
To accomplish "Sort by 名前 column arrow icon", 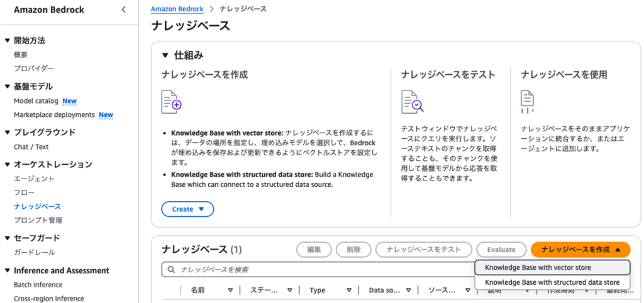I will click(x=231, y=290).
